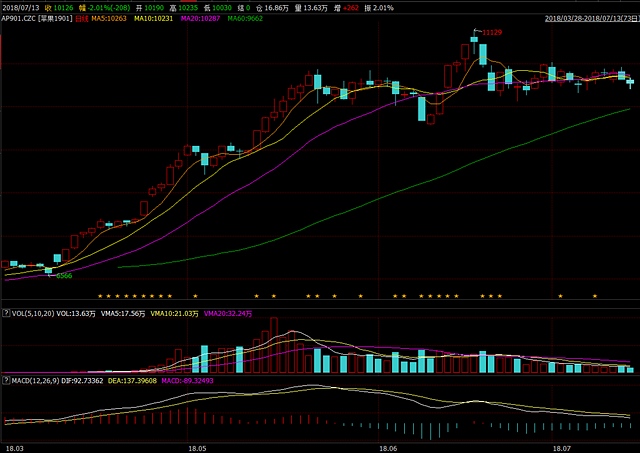Click the leftmost yellow star event marker
640x453 pixels.
pyautogui.click(x=99, y=296)
